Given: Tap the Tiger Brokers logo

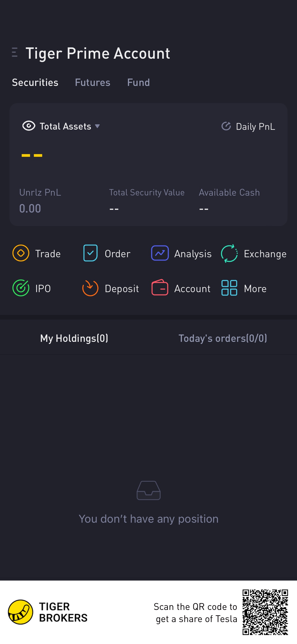Looking at the screenshot, I should [x=48, y=612].
